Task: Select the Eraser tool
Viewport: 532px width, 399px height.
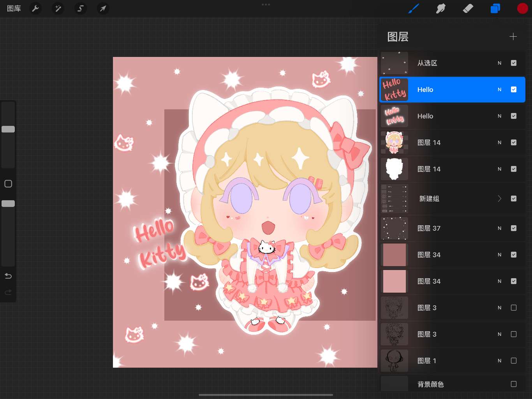Action: [x=468, y=8]
